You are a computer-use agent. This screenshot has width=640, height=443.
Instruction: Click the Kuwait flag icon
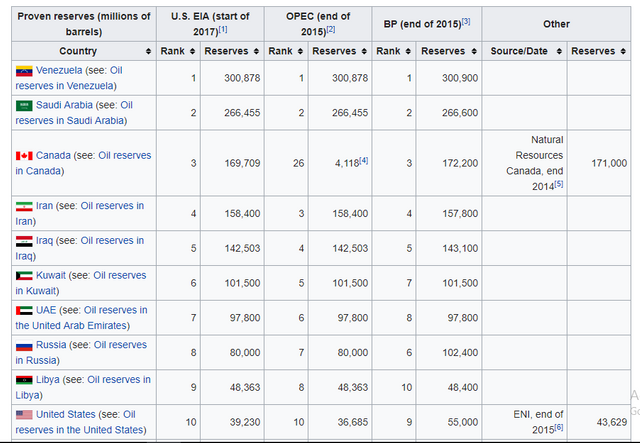24,276
